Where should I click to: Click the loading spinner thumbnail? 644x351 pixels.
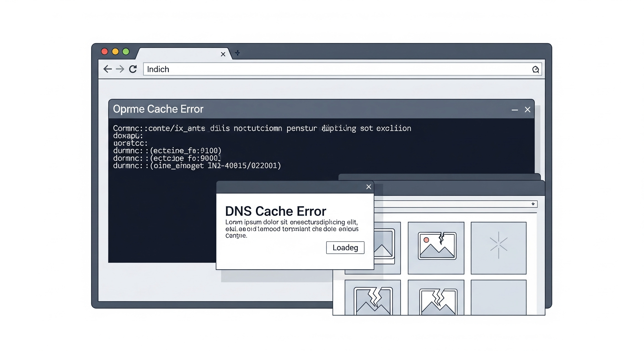coord(499,245)
